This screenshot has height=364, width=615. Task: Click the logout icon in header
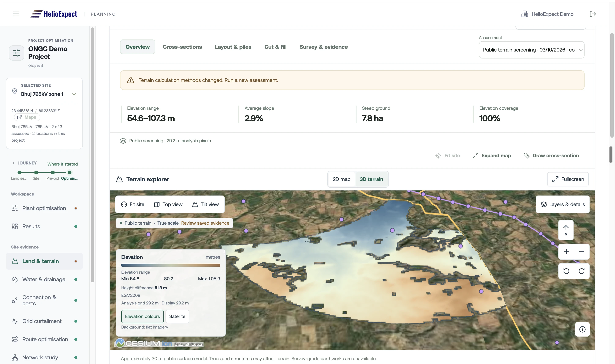pos(592,14)
